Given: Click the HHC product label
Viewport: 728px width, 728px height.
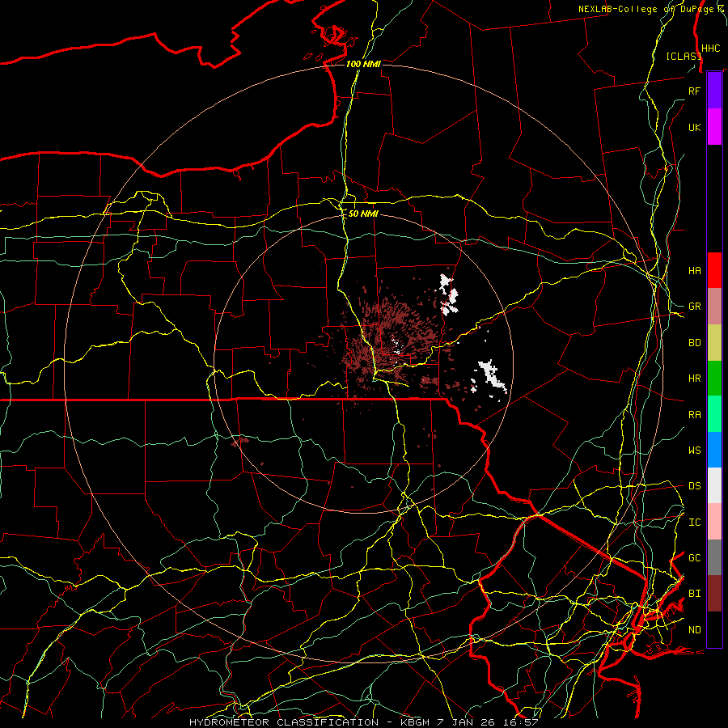Looking at the screenshot, I should (x=710, y=49).
